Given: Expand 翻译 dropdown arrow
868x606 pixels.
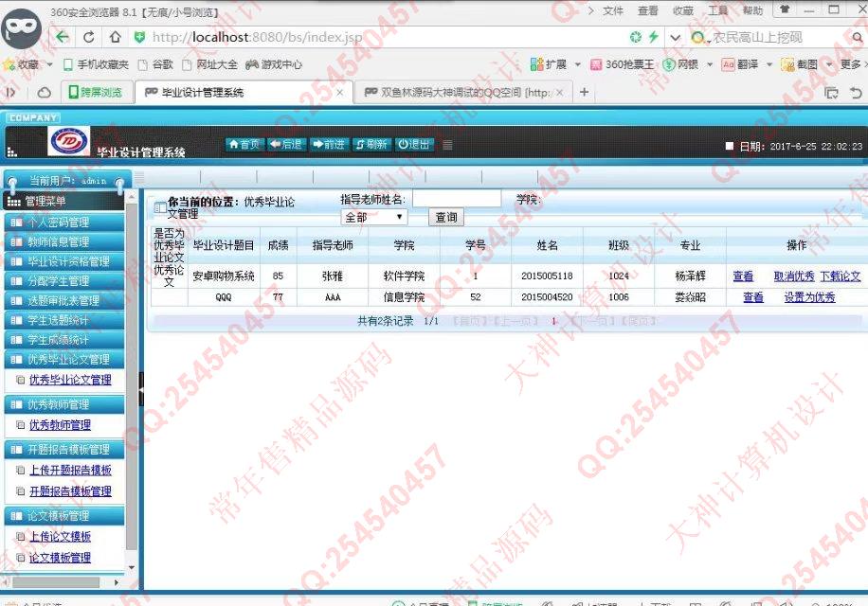Looking at the screenshot, I should pyautogui.click(x=769, y=64).
